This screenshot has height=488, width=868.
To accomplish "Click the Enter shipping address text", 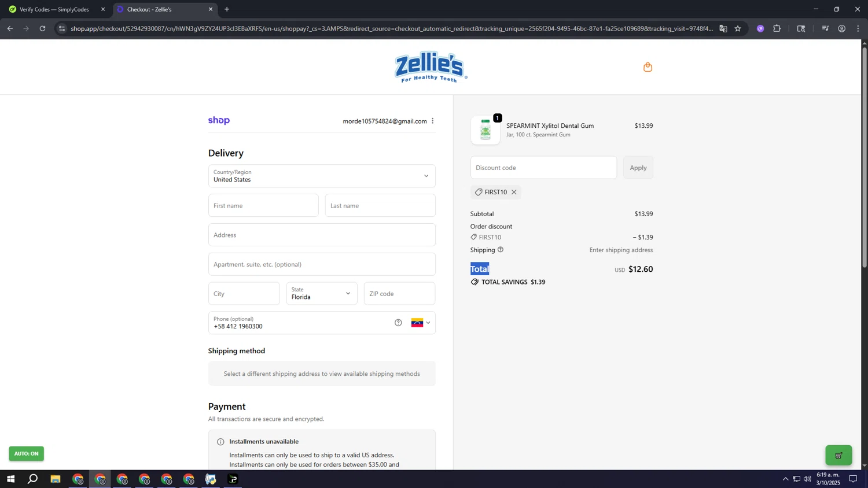I will [x=621, y=250].
